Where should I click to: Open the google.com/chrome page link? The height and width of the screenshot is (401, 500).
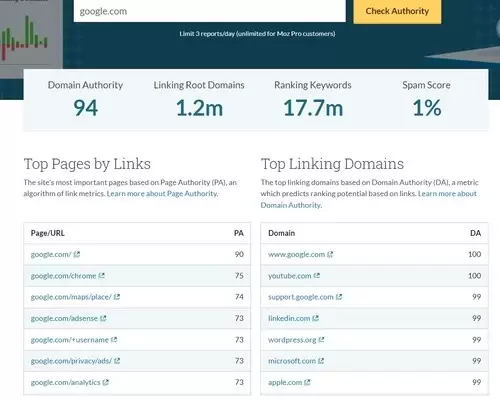[x=63, y=276]
